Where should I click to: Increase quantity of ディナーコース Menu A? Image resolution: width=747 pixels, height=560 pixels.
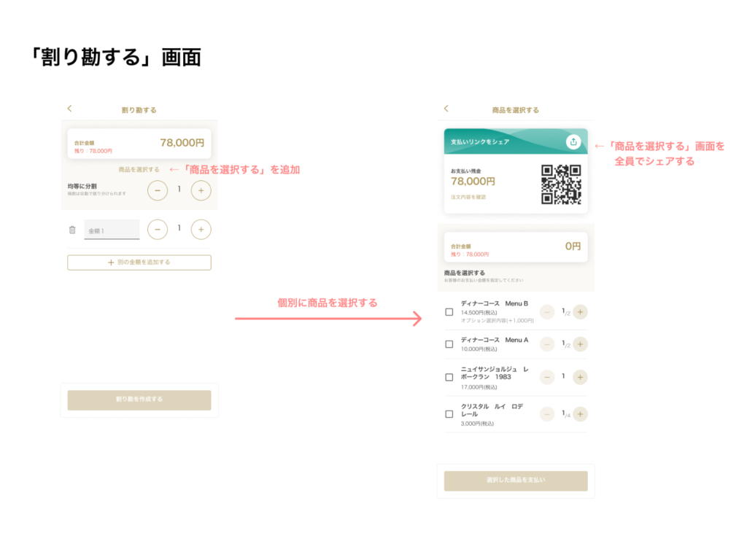tap(580, 344)
